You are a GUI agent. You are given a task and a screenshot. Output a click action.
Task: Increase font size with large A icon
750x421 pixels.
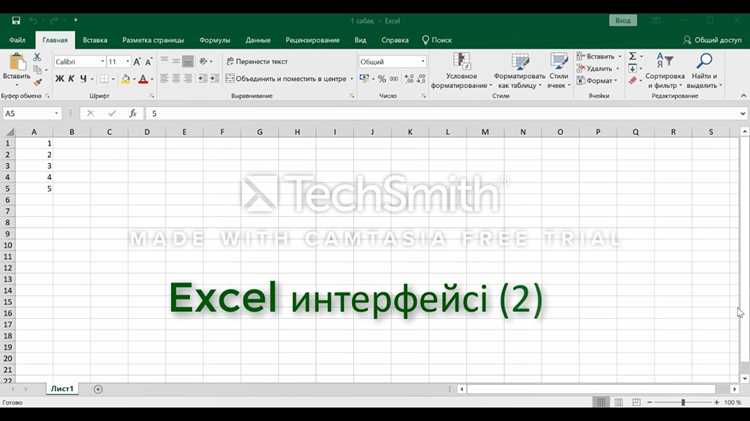pos(137,62)
